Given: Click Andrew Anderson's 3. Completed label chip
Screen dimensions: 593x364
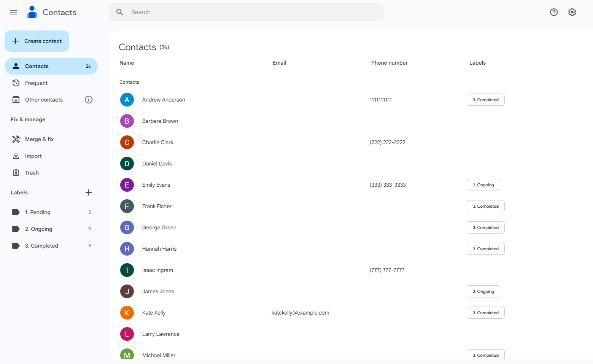Looking at the screenshot, I should tap(486, 100).
